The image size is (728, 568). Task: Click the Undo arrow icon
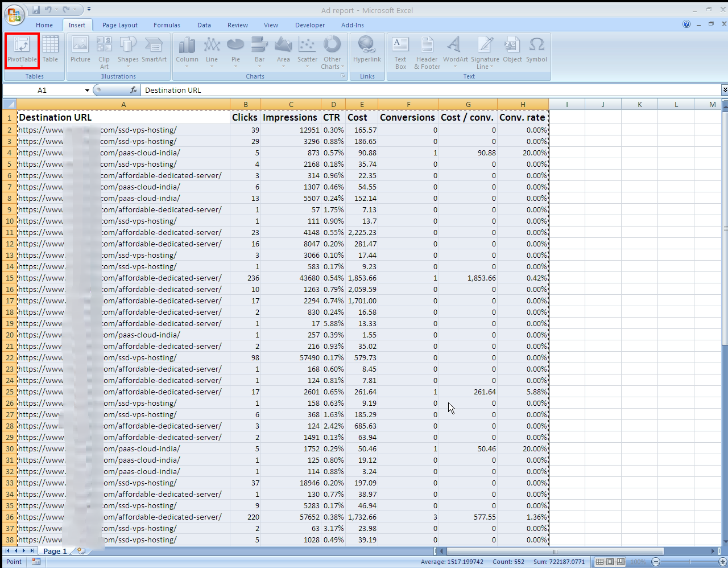[48, 10]
